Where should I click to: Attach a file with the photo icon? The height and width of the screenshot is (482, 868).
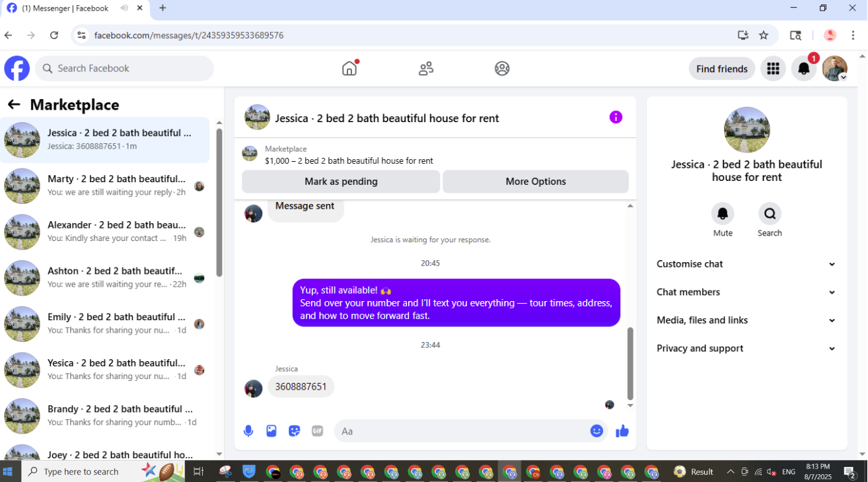click(x=271, y=431)
